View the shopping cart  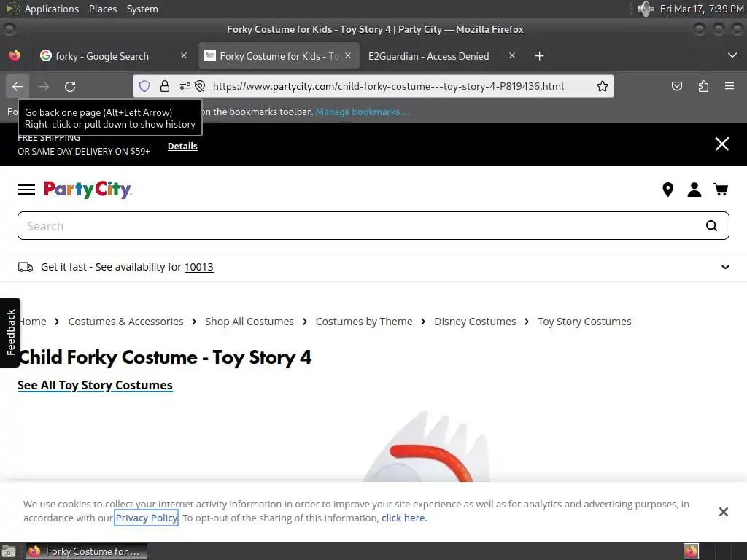[x=721, y=190]
